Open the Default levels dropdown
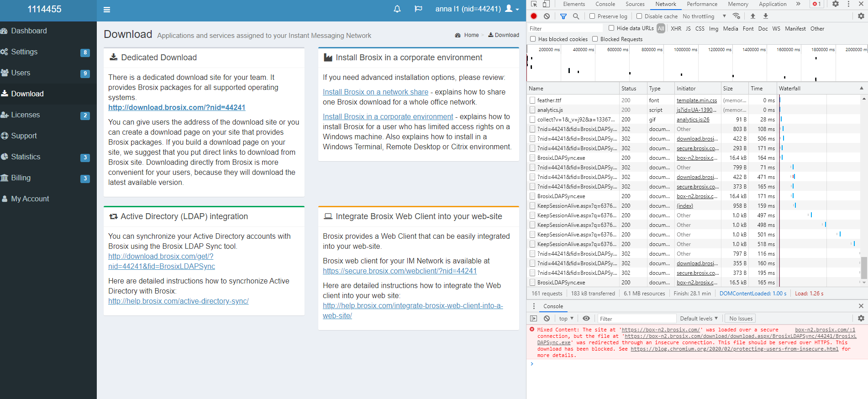The height and width of the screenshot is (399, 868). click(x=699, y=319)
